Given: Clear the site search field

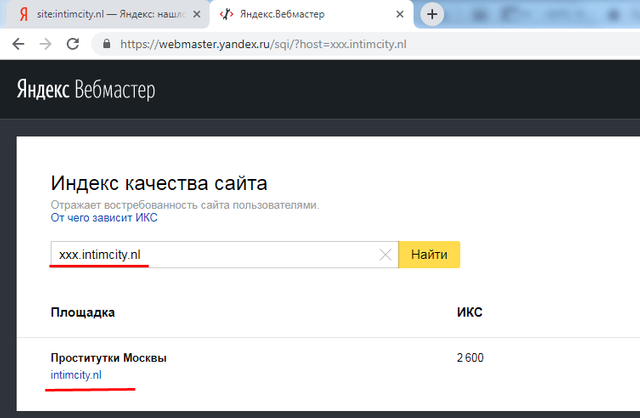Looking at the screenshot, I should click(x=385, y=255).
